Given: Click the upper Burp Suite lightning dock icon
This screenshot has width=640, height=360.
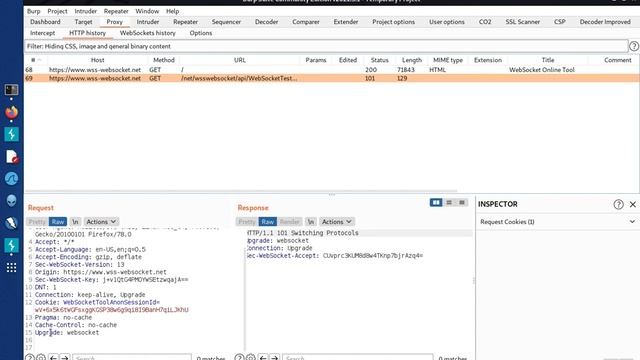Looking at the screenshot, I should pos(11,134).
